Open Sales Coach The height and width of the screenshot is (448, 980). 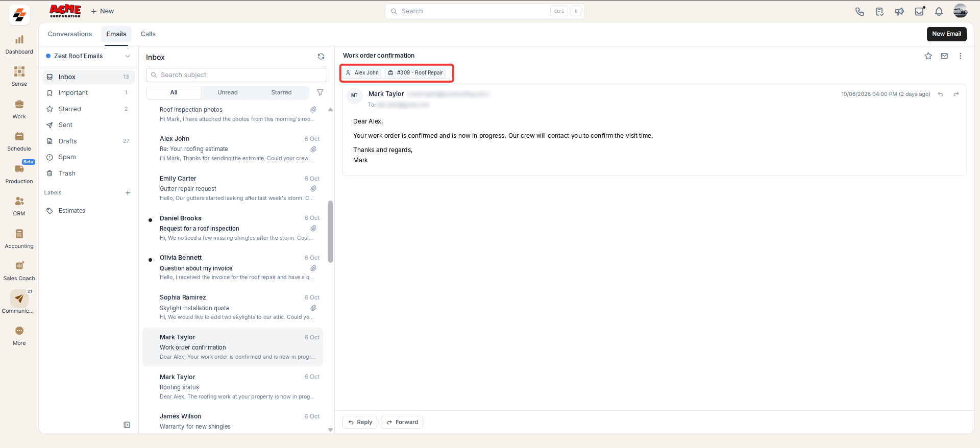click(x=19, y=271)
